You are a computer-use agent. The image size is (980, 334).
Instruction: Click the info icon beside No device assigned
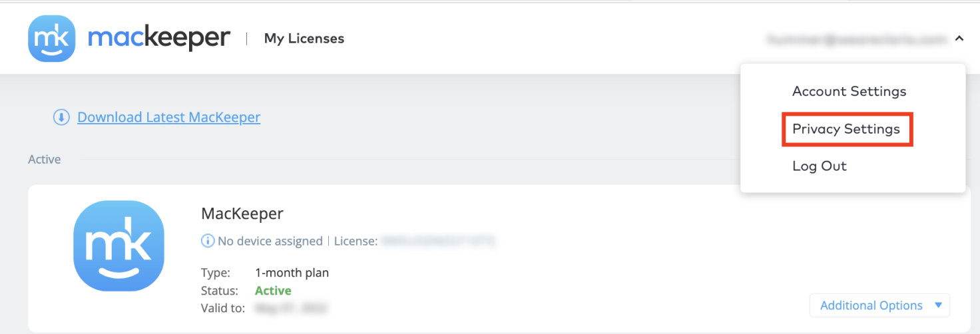point(208,241)
